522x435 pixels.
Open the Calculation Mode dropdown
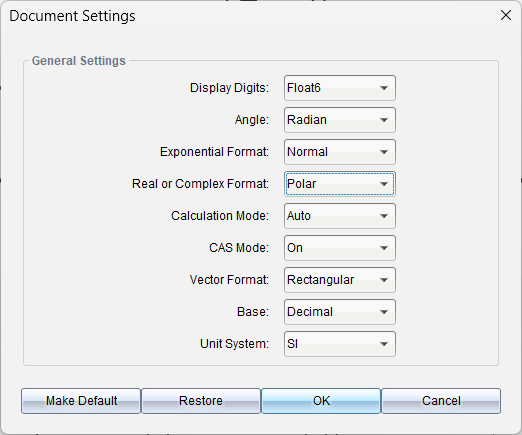click(x=340, y=216)
